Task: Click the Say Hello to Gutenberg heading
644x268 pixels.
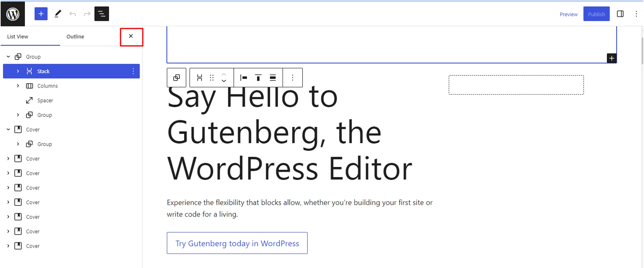Action: pyautogui.click(x=290, y=133)
